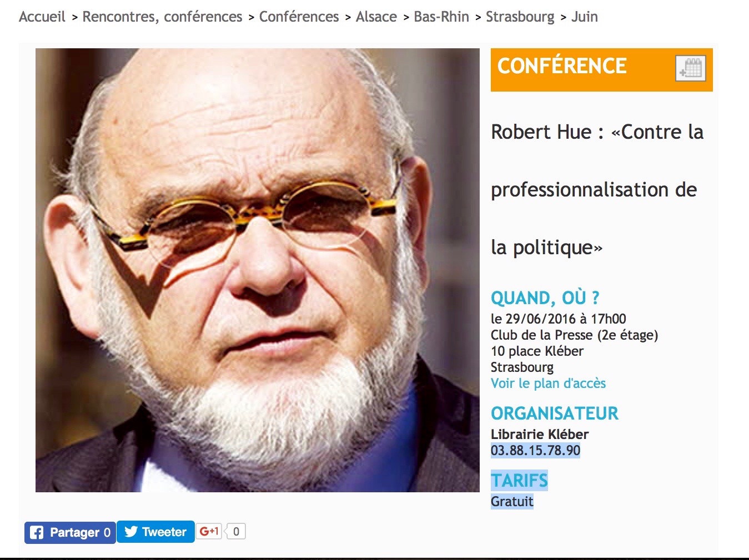The height and width of the screenshot is (560, 749).
Task: Open the Strasbourg breadcrumb link
Action: click(520, 17)
